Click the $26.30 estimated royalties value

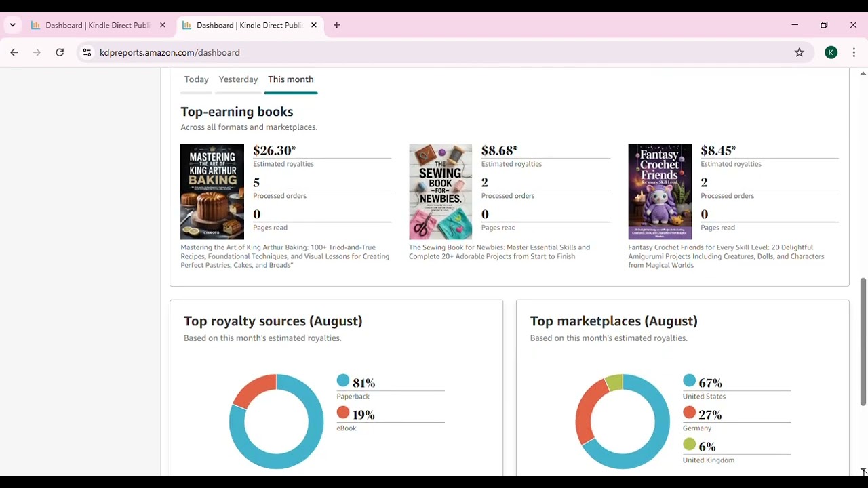[275, 150]
